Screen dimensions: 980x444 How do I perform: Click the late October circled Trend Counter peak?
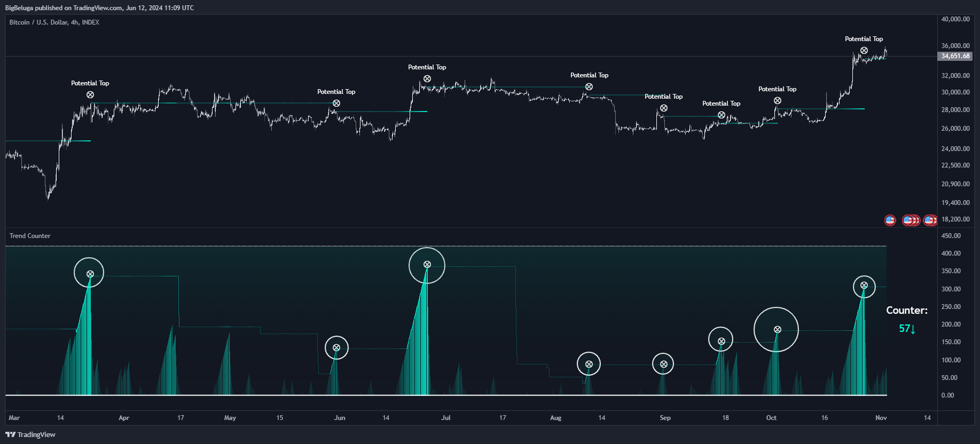[x=864, y=286]
